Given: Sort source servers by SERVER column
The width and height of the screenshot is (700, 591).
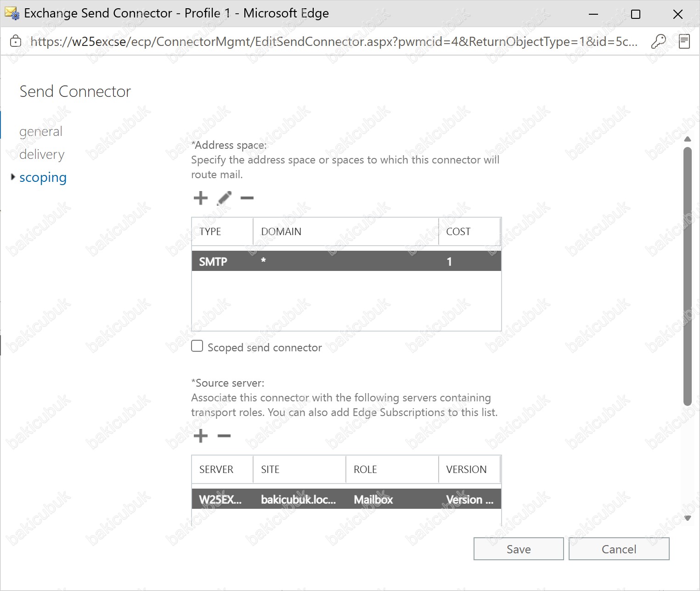Looking at the screenshot, I should click(x=222, y=469).
